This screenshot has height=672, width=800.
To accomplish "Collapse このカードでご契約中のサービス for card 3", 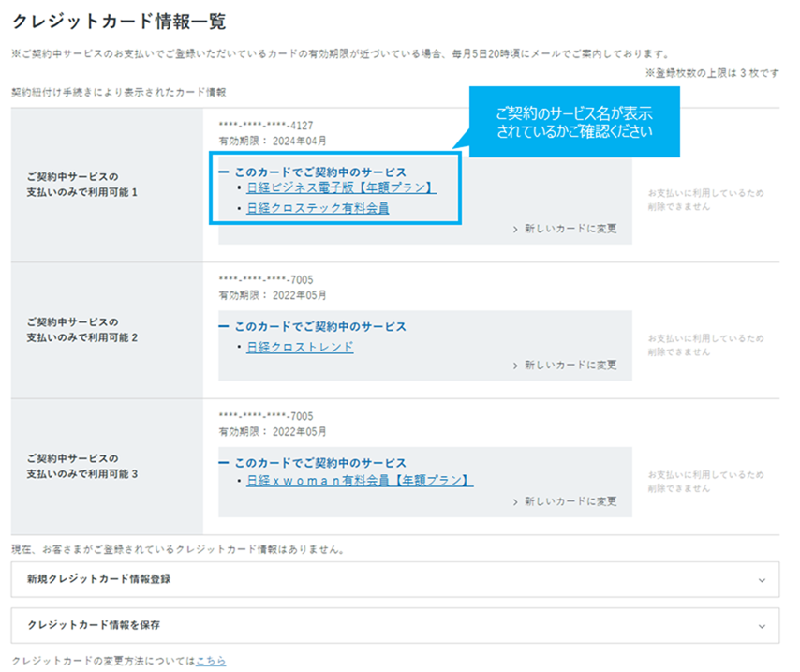I will click(312, 463).
